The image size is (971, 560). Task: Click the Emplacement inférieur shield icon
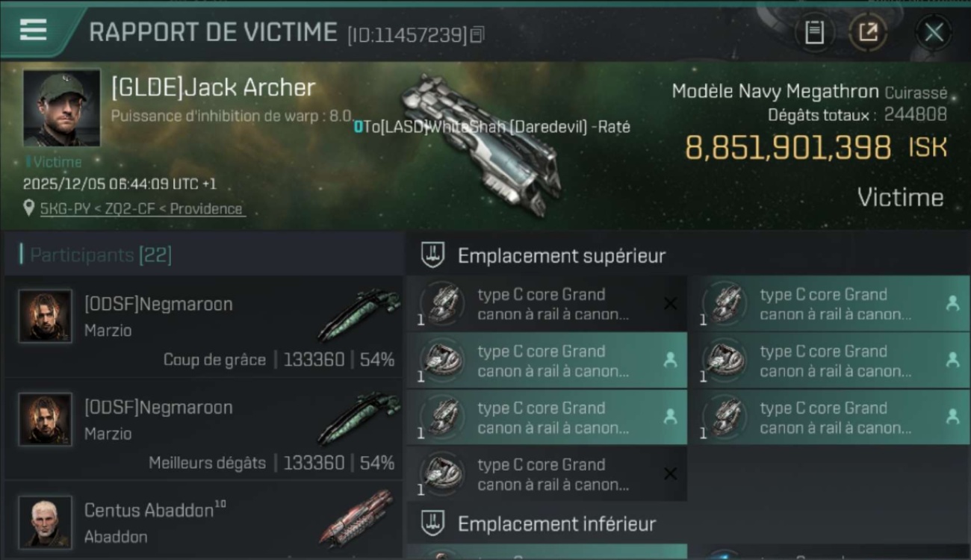point(433,523)
